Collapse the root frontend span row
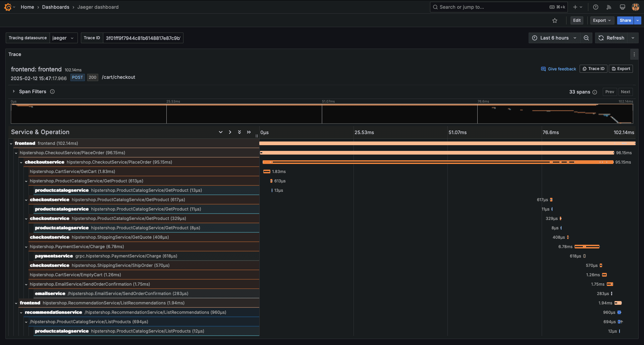 11,143
